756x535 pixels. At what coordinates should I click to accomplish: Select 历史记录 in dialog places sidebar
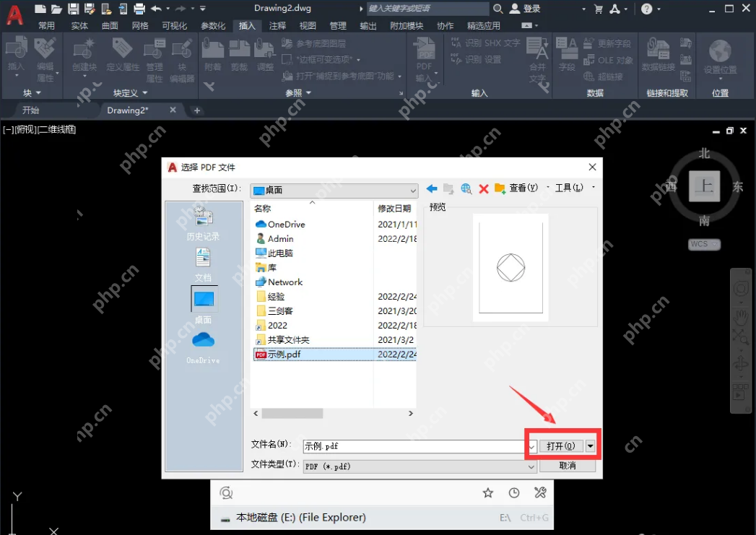[x=203, y=224]
